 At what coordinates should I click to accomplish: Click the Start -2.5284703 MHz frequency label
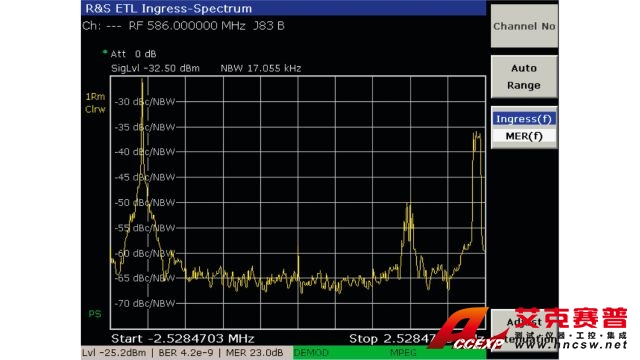(182, 338)
